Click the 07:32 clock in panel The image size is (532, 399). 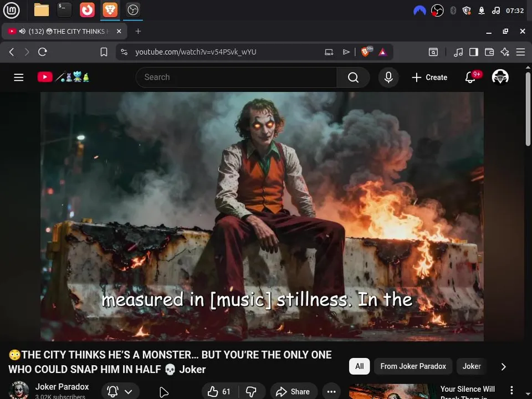(x=515, y=11)
